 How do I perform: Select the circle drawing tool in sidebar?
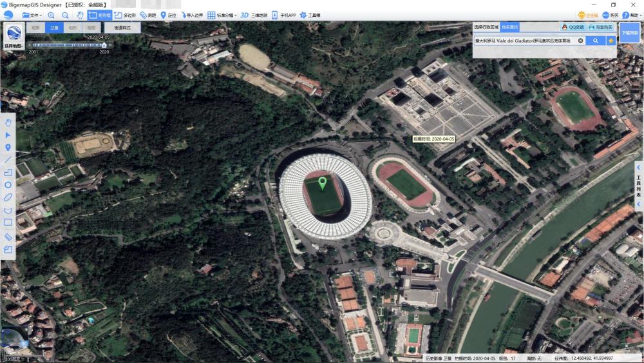[x=8, y=185]
